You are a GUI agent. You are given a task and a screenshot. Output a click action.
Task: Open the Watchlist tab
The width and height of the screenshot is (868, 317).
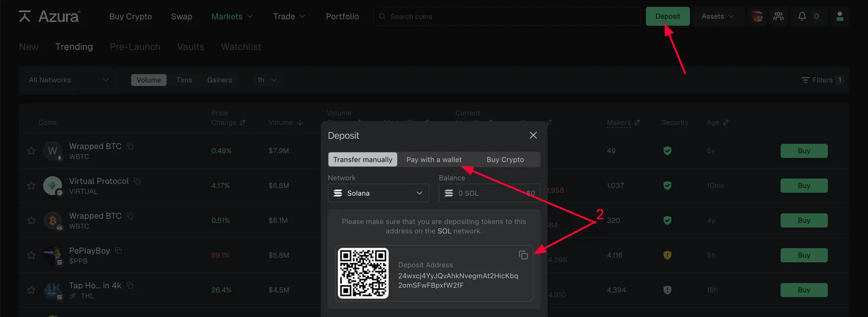[241, 47]
